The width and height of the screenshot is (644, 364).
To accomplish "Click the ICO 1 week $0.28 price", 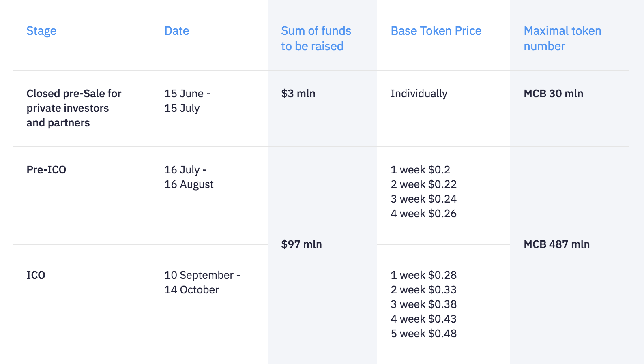I will pos(423,275).
